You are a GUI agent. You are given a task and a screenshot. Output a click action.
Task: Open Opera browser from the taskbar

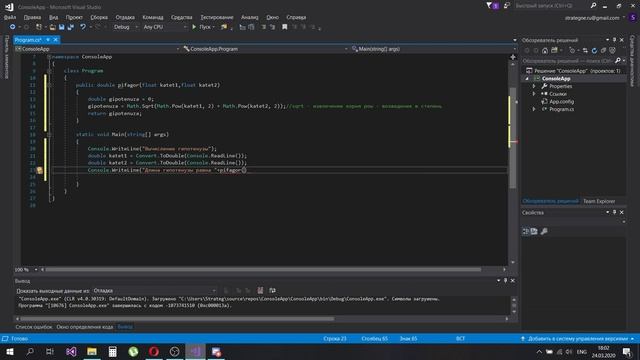tap(154, 352)
